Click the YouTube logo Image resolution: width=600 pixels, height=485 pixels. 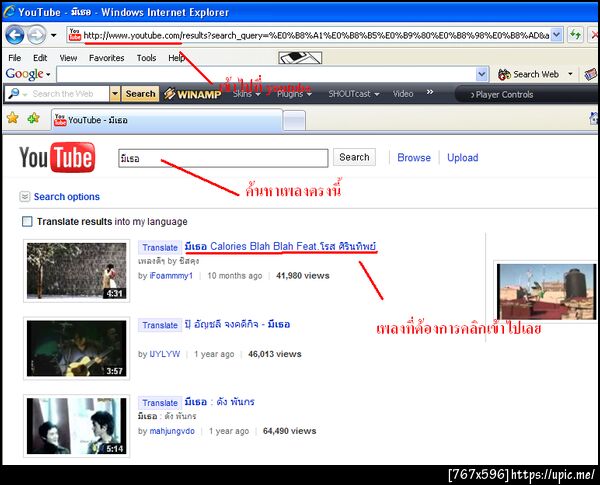pos(57,157)
